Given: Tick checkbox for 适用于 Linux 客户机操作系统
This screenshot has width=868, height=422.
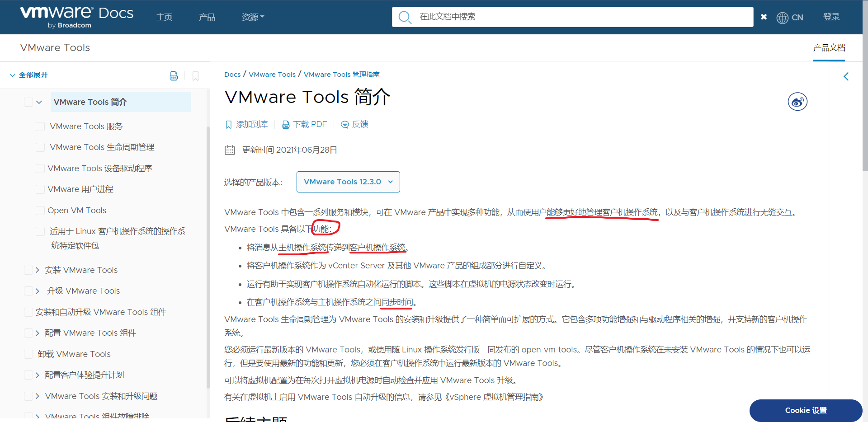Looking at the screenshot, I should (40, 231).
